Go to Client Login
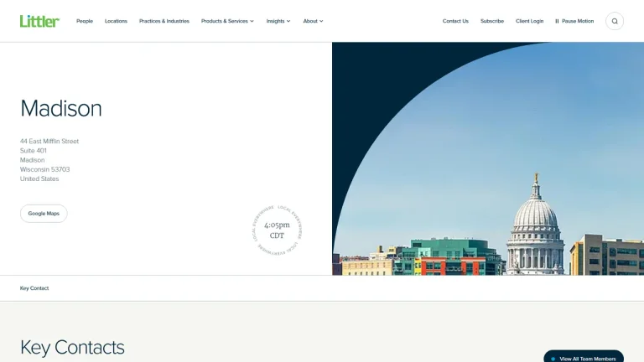The height and width of the screenshot is (362, 644). click(x=529, y=21)
